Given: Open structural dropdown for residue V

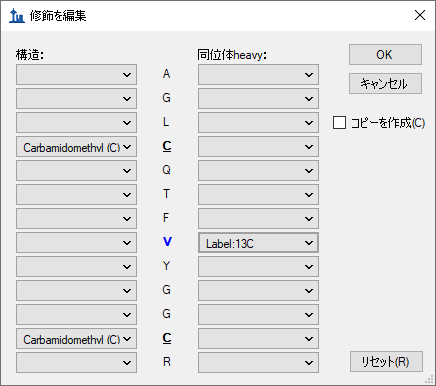Looking at the screenshot, I should [x=76, y=243].
